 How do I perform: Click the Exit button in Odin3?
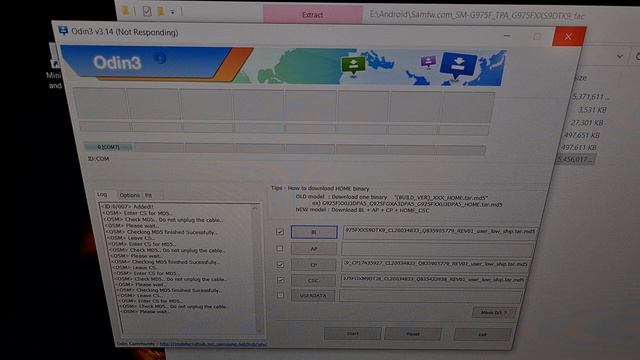click(x=482, y=334)
